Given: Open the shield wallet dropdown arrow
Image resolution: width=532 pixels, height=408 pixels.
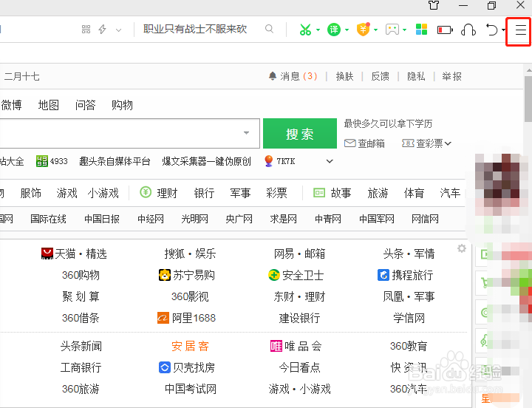Looking at the screenshot, I should 375,30.
